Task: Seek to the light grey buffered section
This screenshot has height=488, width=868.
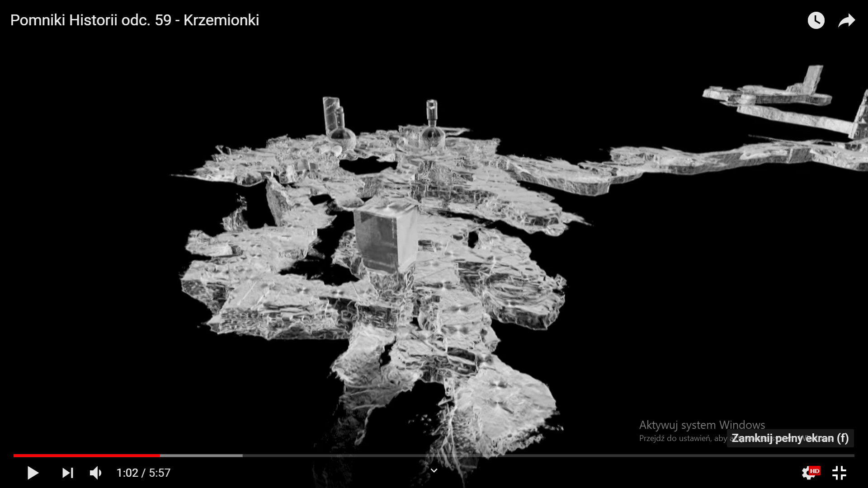Action: click(x=201, y=455)
